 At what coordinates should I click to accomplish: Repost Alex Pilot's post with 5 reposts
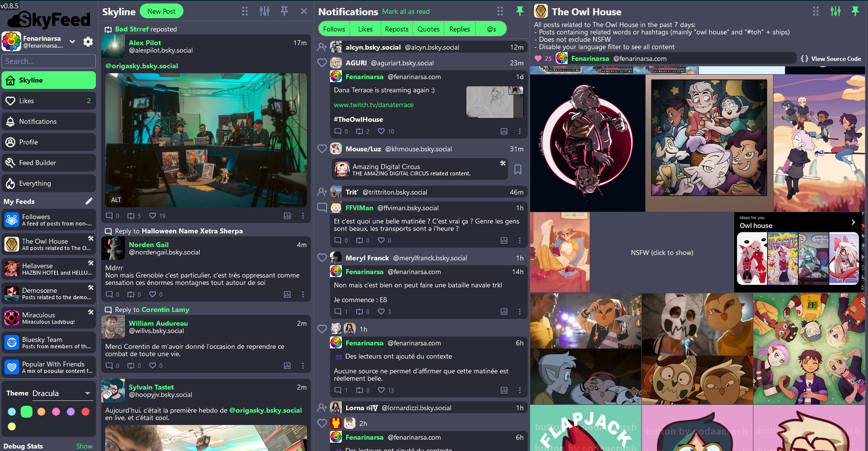click(131, 216)
